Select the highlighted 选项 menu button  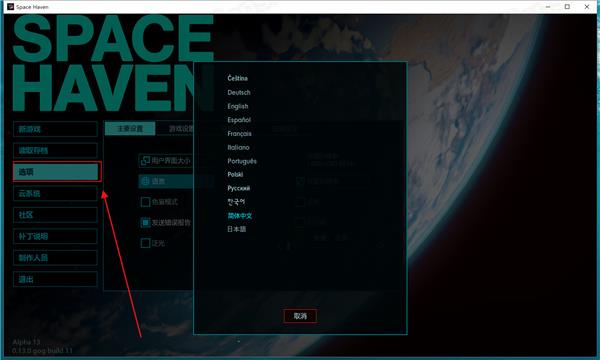[x=57, y=172]
